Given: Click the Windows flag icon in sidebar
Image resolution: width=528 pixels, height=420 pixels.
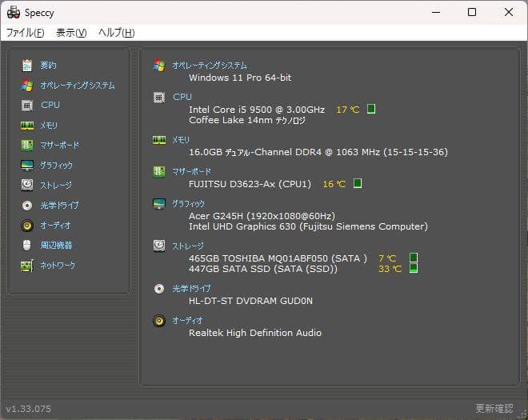Looking at the screenshot, I should [x=27, y=86].
